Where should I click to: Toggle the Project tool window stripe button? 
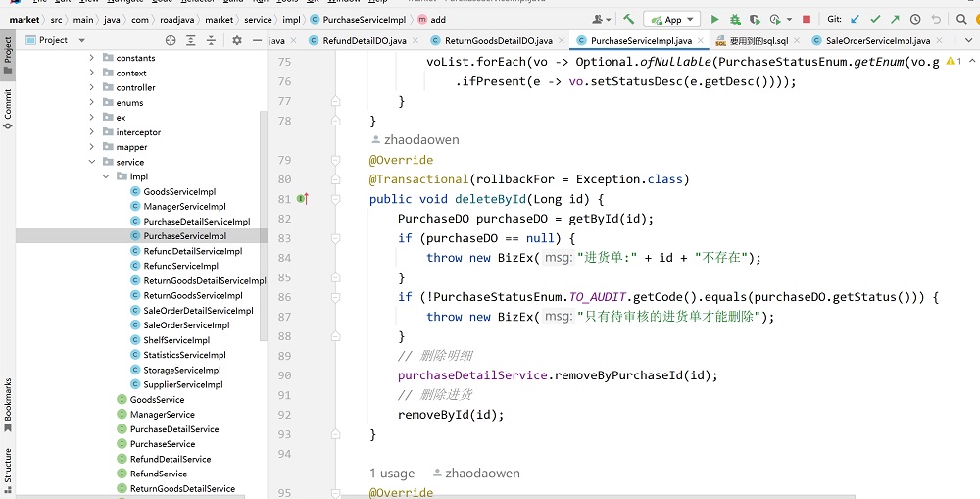[8, 56]
